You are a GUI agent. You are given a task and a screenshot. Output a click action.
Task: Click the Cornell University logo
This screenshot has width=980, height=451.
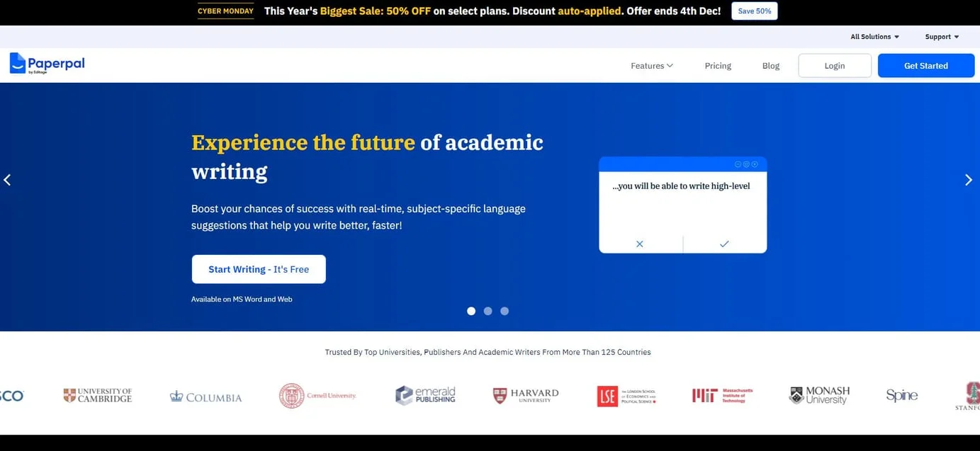(317, 396)
